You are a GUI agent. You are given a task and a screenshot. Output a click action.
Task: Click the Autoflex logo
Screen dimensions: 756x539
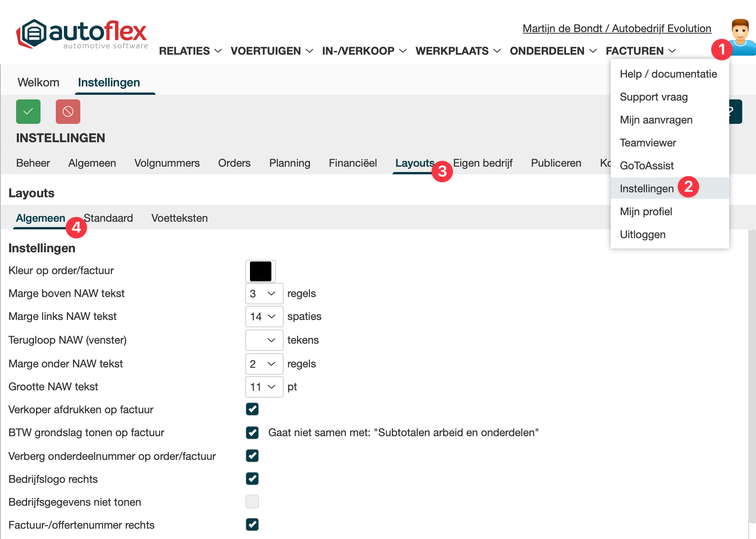pos(82,34)
